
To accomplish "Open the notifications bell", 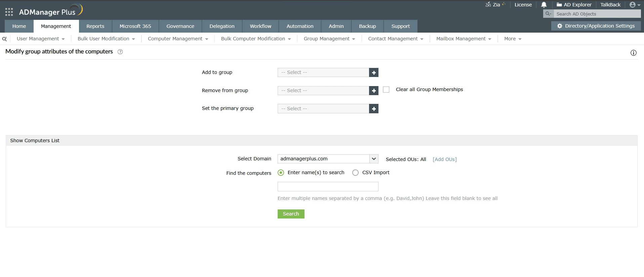I will 544,5.
